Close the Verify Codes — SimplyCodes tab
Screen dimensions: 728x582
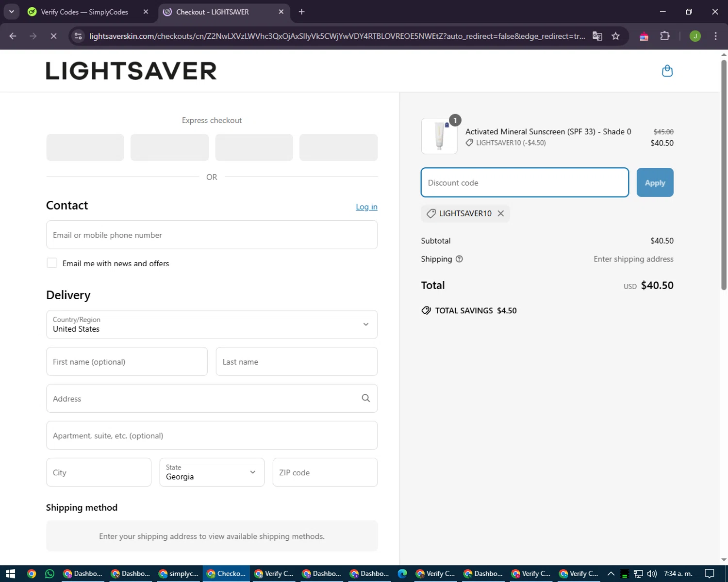(146, 12)
